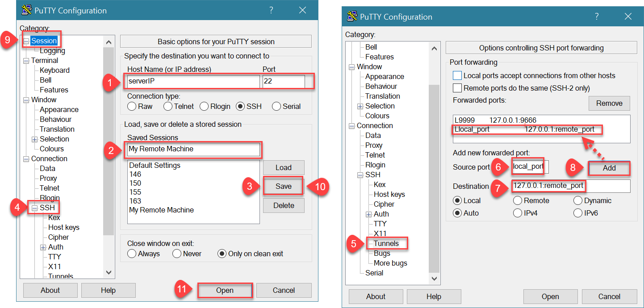Click the Load button

coord(284,167)
